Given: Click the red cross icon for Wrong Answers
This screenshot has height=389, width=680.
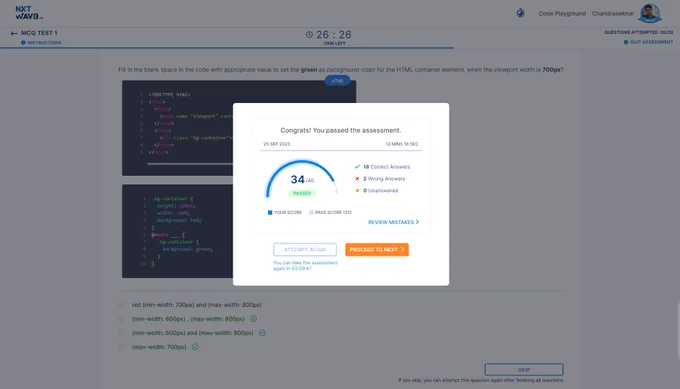Looking at the screenshot, I should pyautogui.click(x=357, y=179).
